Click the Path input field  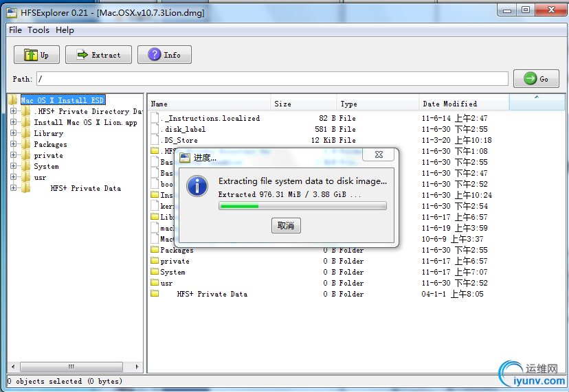[x=272, y=79]
